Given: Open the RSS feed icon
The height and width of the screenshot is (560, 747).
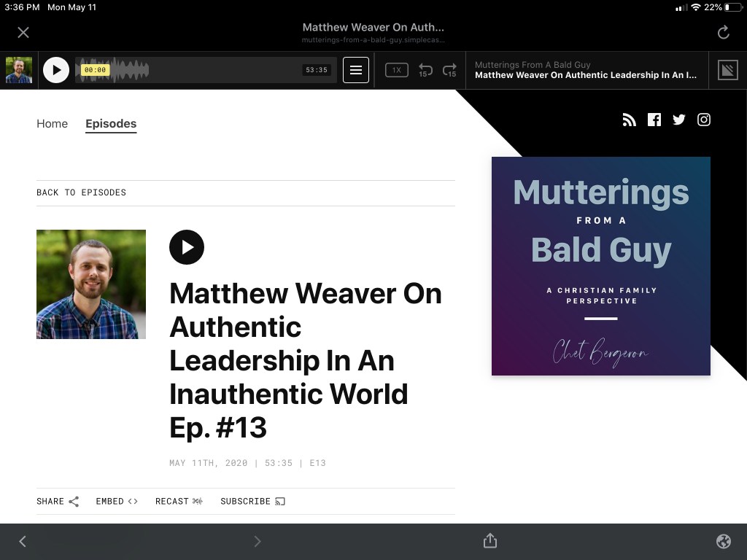Looking at the screenshot, I should tap(629, 120).
